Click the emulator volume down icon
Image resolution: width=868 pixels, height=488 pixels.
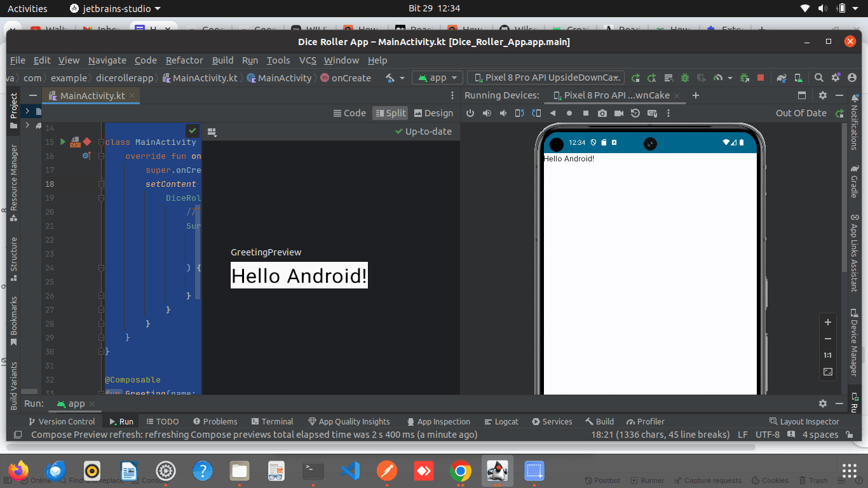point(503,113)
